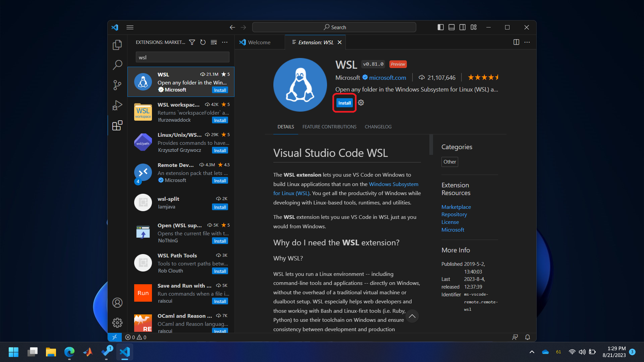Open the Accounts icon in activity bar

click(117, 303)
